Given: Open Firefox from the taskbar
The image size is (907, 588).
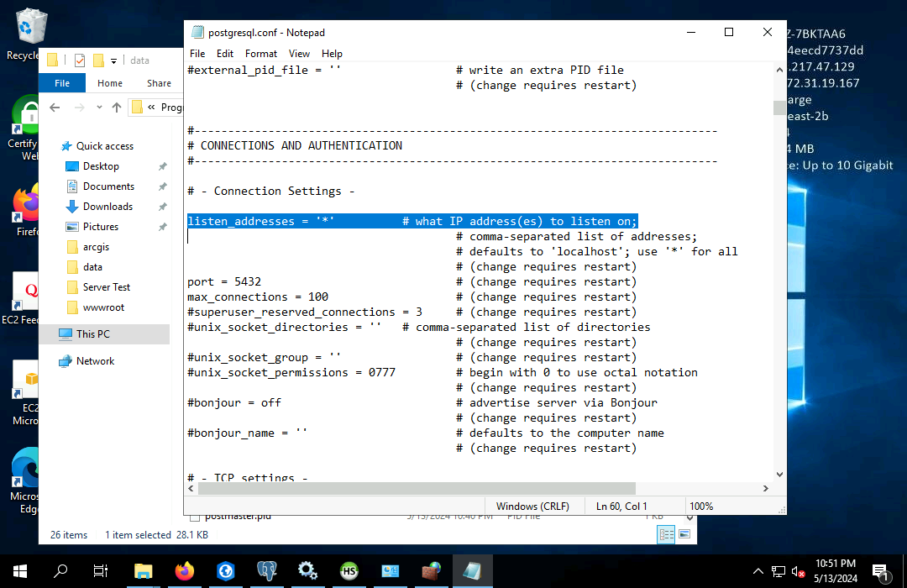Looking at the screenshot, I should pyautogui.click(x=183, y=571).
